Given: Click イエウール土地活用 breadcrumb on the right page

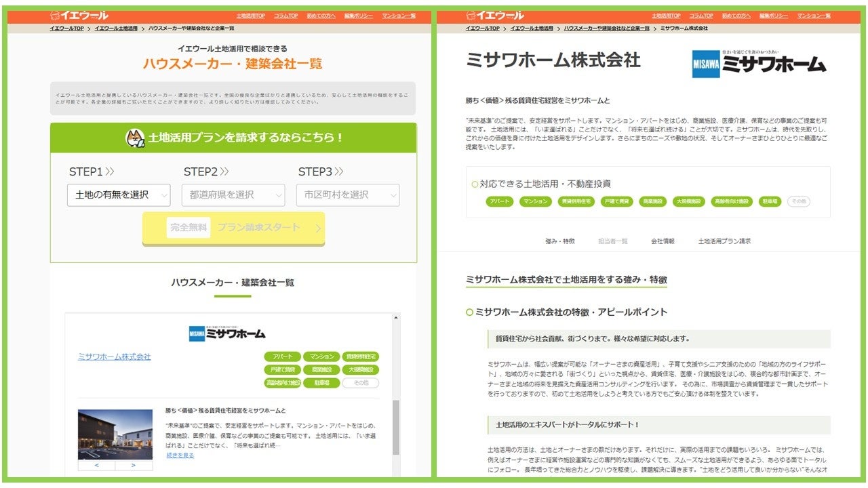Looking at the screenshot, I should [532, 28].
